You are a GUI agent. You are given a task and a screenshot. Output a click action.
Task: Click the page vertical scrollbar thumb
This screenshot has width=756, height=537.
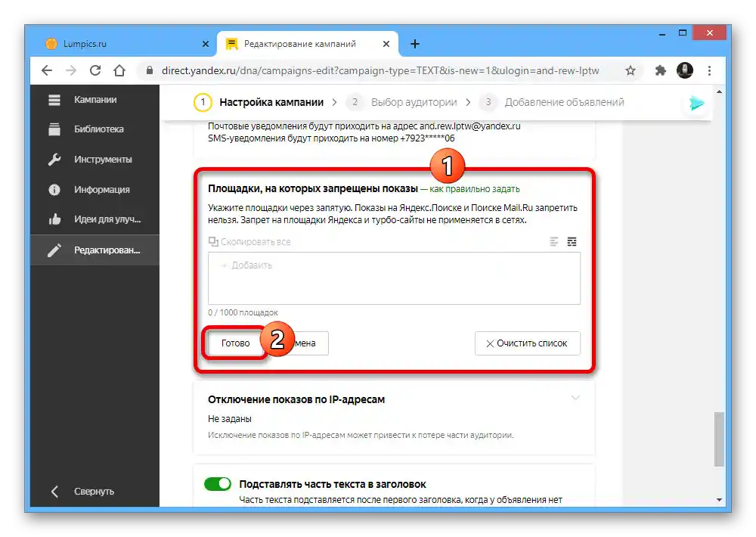point(719,439)
